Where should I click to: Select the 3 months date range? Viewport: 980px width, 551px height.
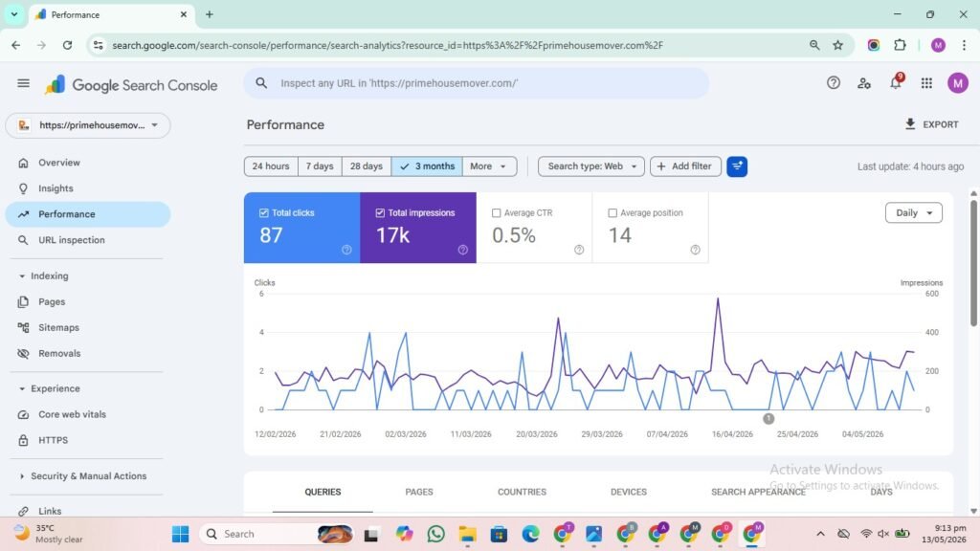[427, 166]
